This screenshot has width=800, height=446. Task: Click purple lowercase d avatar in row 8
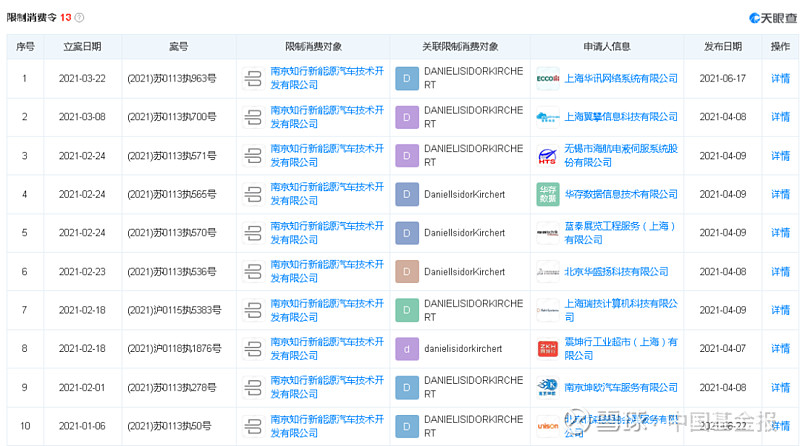(407, 349)
